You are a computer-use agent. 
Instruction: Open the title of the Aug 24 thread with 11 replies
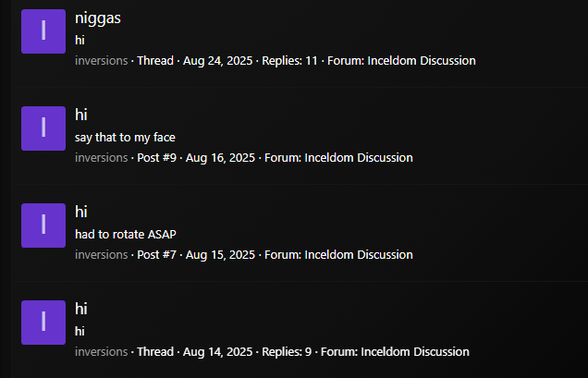(x=98, y=18)
